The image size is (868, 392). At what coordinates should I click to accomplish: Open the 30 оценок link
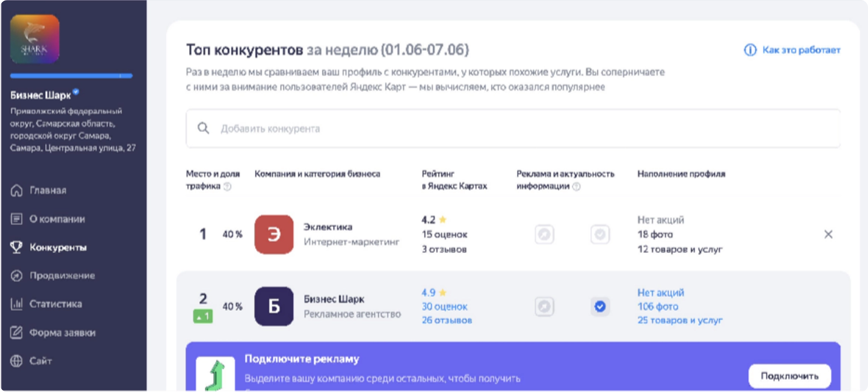445,307
